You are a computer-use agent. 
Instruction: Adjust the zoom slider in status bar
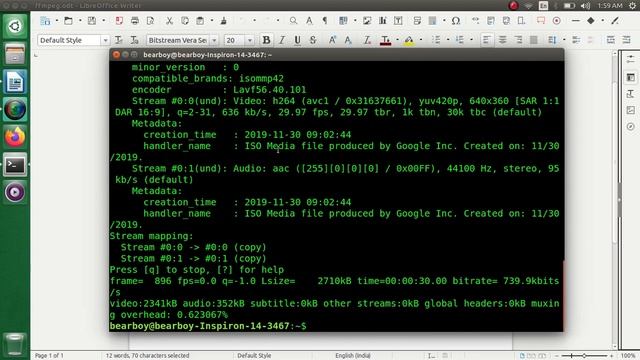(584, 356)
